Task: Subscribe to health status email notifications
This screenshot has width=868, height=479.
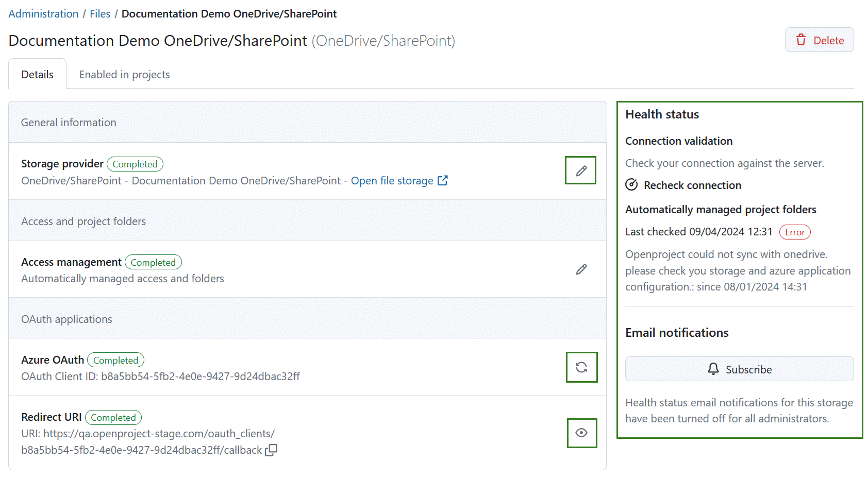Action: pos(739,369)
